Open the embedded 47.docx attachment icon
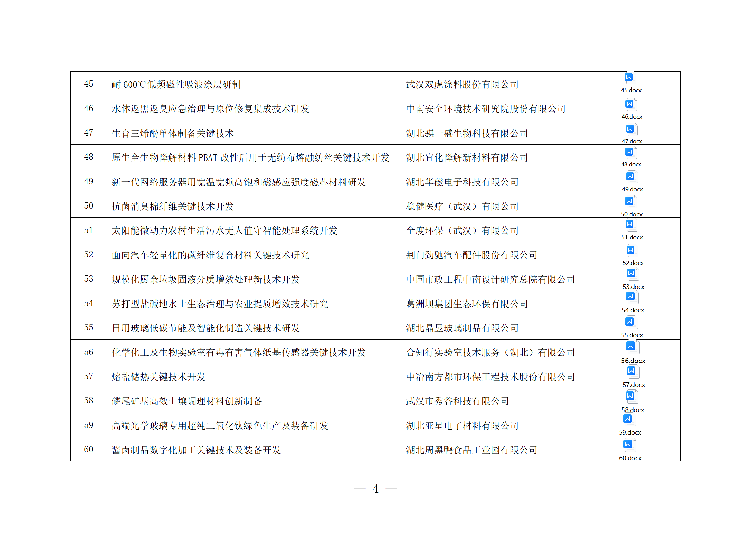Viewport: 756px width, 534px height. point(631,134)
